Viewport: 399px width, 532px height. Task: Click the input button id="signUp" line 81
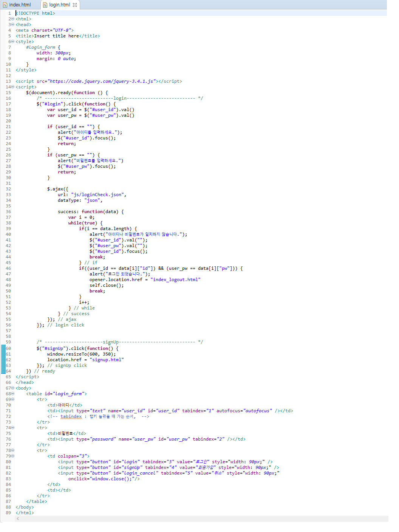coord(169,467)
